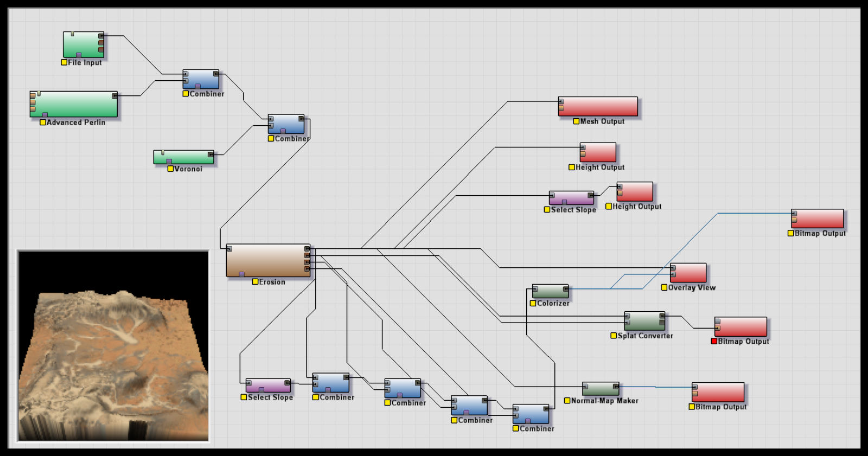Image resolution: width=868 pixels, height=456 pixels.
Task: Select the Combiner node fed by File Input
Action: click(x=201, y=79)
